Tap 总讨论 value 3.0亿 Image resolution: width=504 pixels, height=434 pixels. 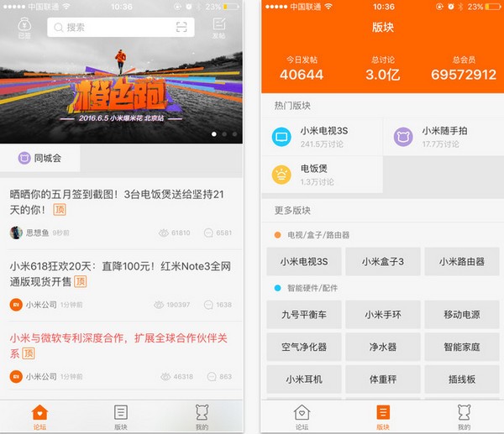click(383, 75)
